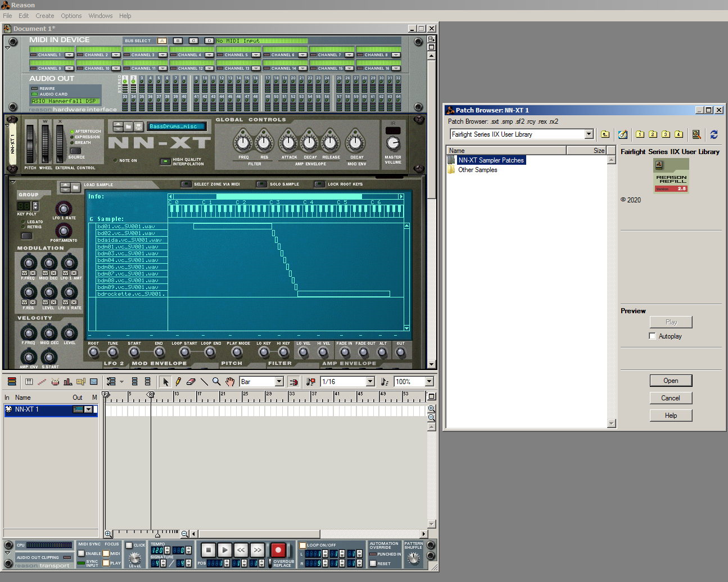Open the 1/16 quantize value dropdown
728x582 pixels.
coord(370,382)
